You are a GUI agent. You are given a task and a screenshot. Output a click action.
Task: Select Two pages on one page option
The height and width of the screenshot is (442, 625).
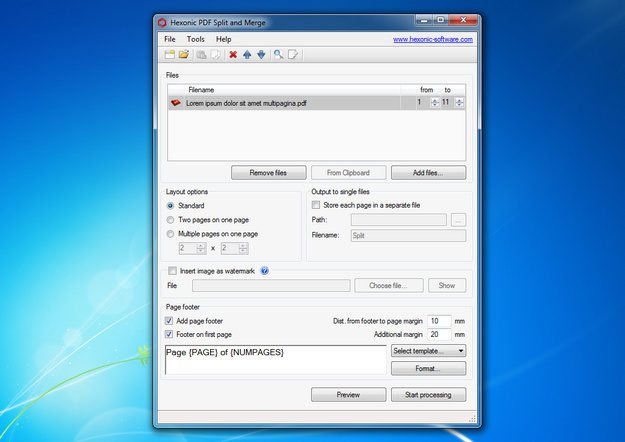pos(171,220)
